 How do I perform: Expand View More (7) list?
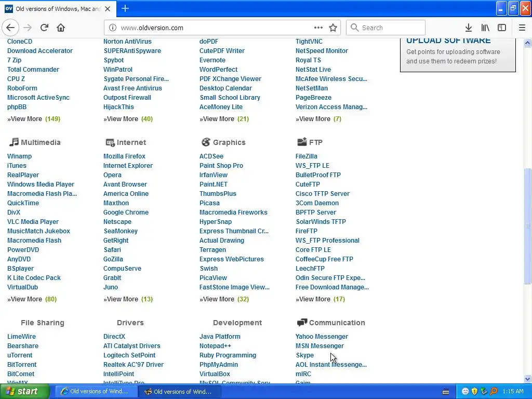[318, 119]
